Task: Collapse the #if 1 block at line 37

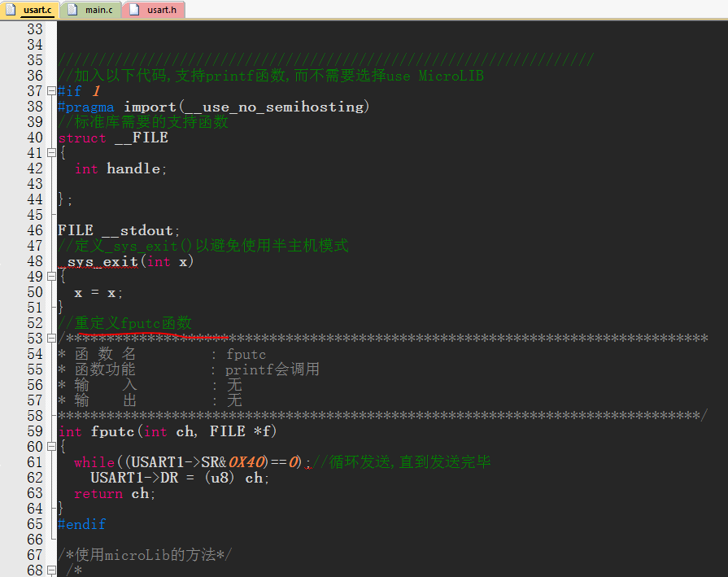Action: [51, 90]
